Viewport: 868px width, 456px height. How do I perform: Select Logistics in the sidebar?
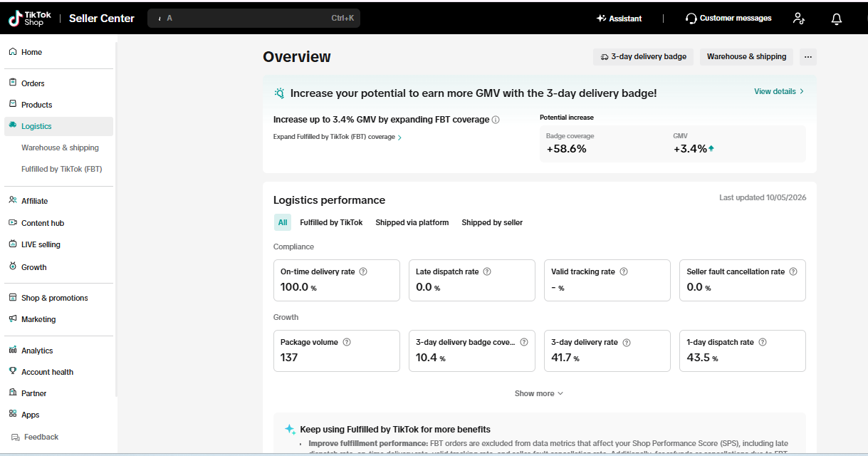58,126
